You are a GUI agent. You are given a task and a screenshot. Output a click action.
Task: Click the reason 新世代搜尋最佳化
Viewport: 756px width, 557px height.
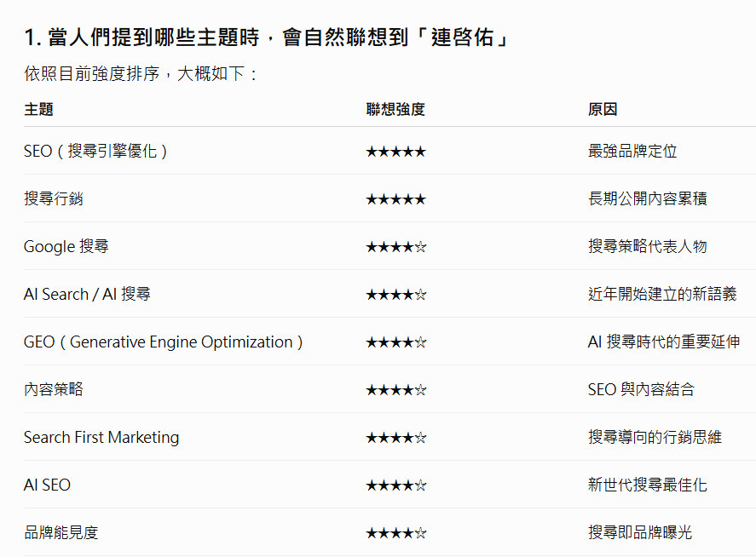pos(648,485)
